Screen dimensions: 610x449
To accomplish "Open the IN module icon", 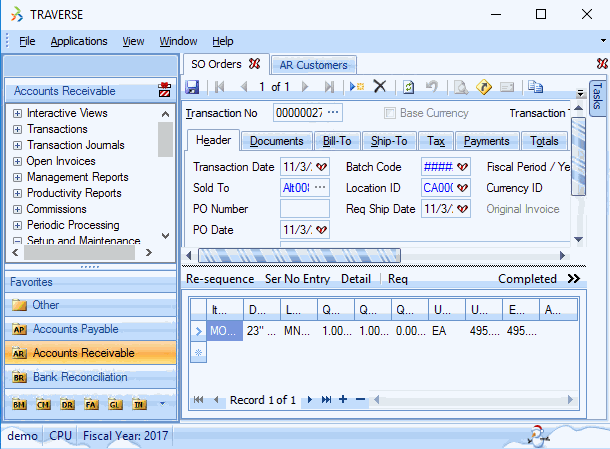I will (x=139, y=405).
